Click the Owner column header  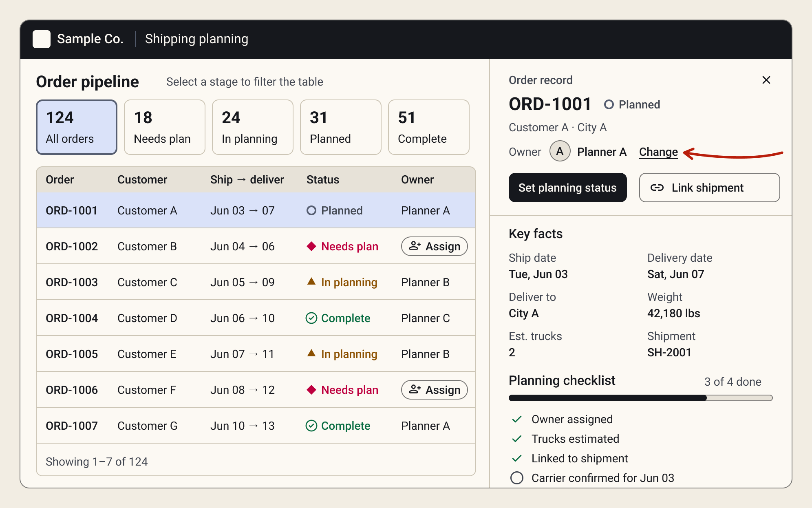pyautogui.click(x=417, y=179)
